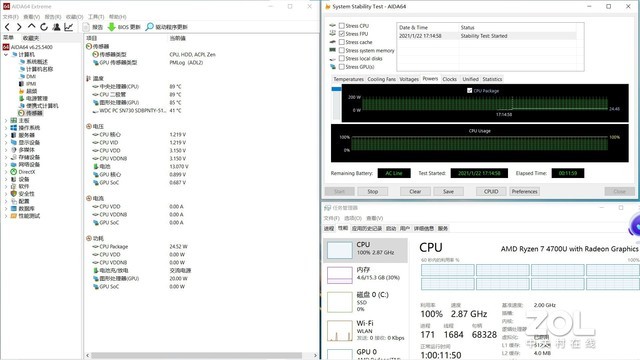Enable the Stress cache checkbox
Image resolution: width=640 pixels, height=360 pixels.
point(342,42)
